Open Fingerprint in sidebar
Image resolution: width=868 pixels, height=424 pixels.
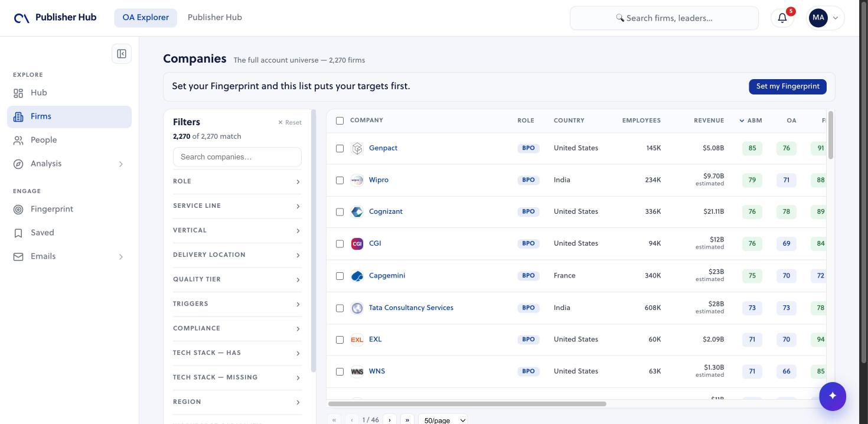[x=69, y=210]
